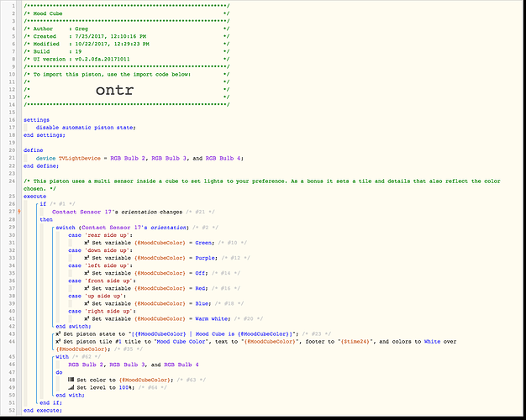526x420 pixels.
Task: Click the 'Build : 19' header line
Action: (57, 52)
